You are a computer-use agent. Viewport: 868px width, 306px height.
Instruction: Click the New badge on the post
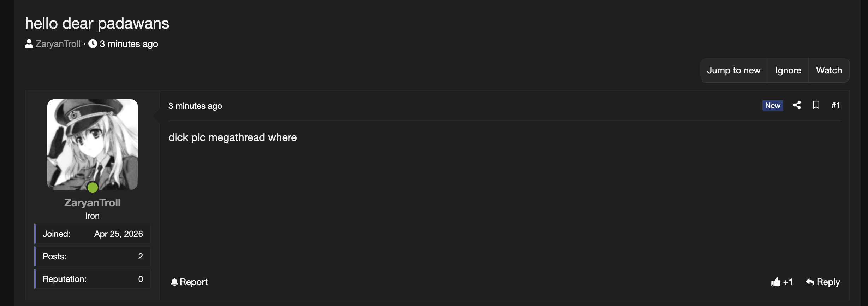(773, 105)
